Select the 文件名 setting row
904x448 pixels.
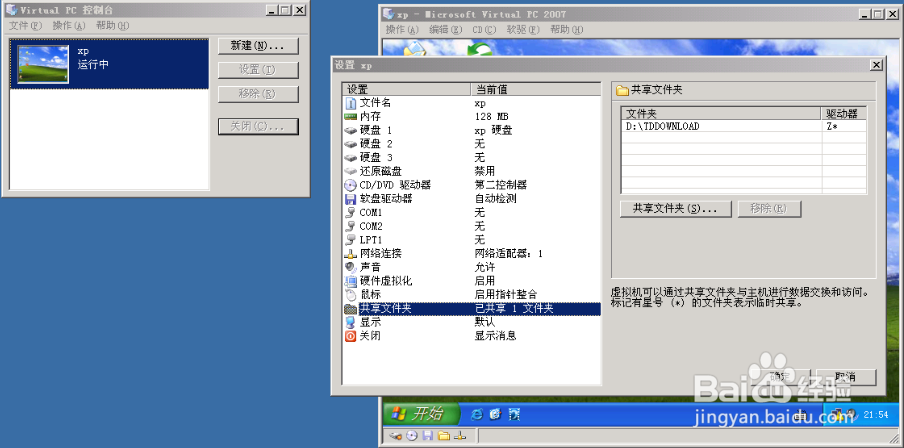[472, 103]
